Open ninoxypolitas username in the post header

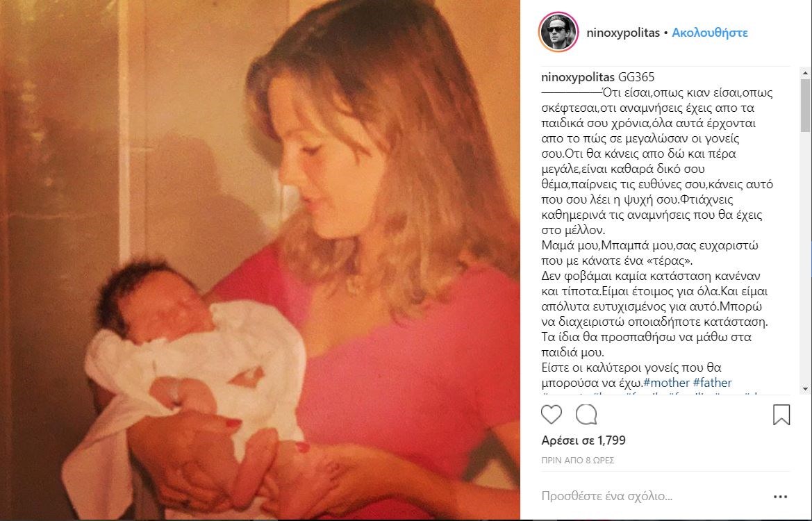(x=623, y=33)
